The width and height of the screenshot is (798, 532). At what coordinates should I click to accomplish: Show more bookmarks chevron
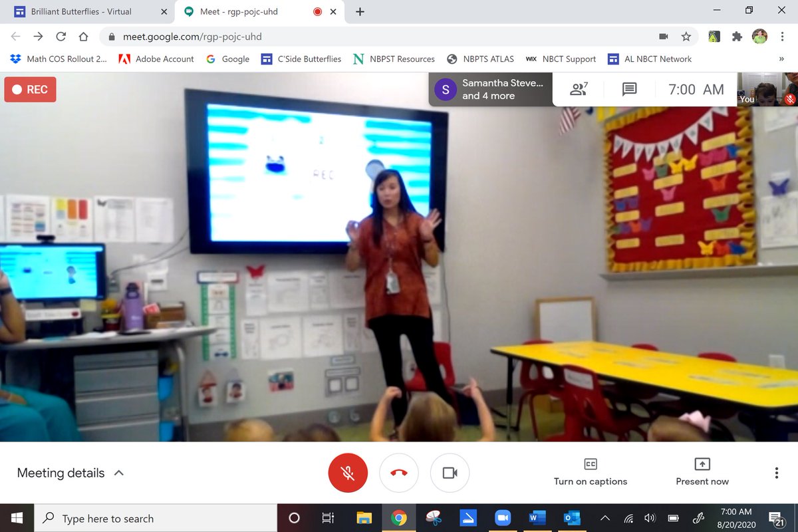(x=781, y=59)
